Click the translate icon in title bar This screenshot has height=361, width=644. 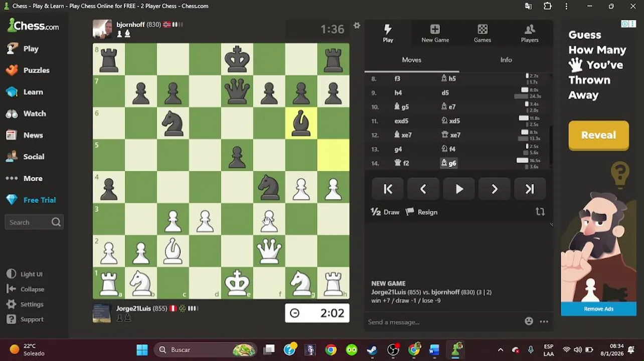pyautogui.click(x=528, y=6)
